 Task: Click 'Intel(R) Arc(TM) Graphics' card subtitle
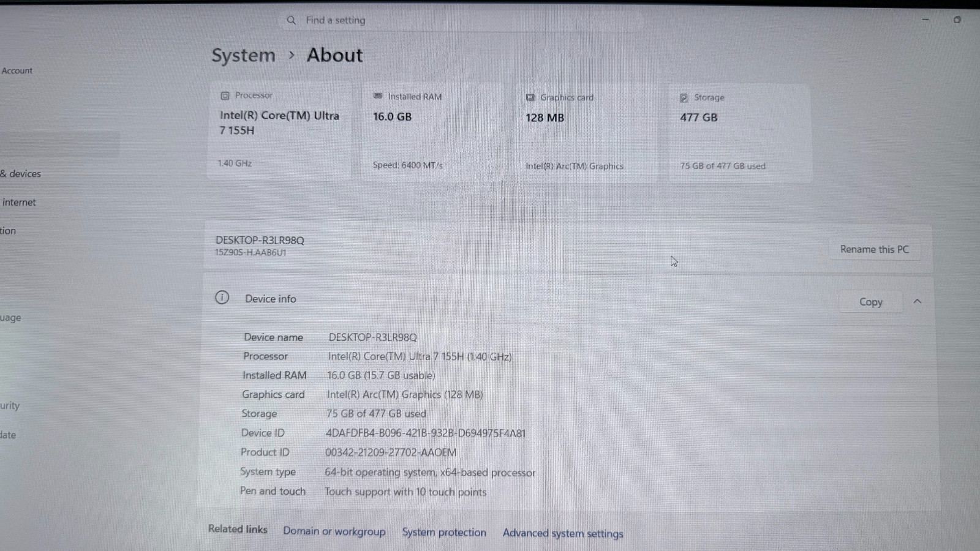pyautogui.click(x=575, y=166)
